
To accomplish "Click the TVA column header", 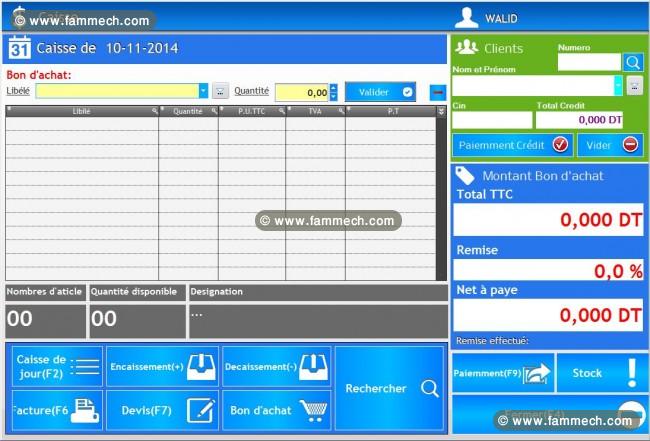I will pos(315,111).
